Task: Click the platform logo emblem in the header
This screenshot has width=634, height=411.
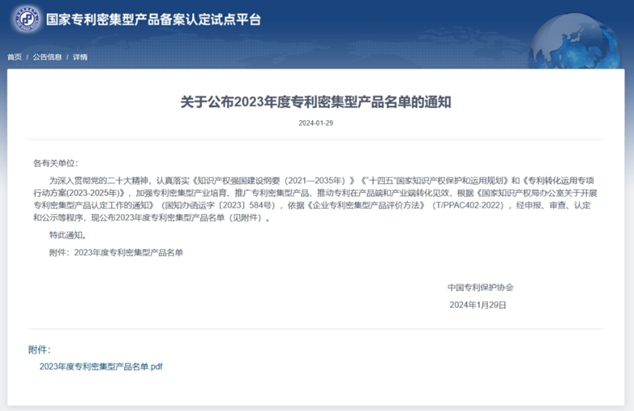Action: (x=24, y=19)
